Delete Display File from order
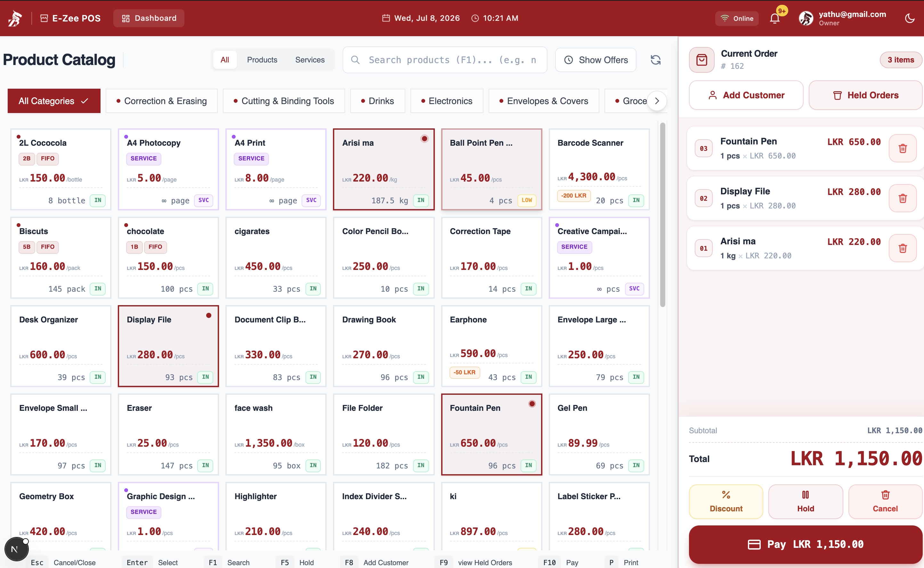Image resolution: width=924 pixels, height=568 pixels. (x=902, y=198)
